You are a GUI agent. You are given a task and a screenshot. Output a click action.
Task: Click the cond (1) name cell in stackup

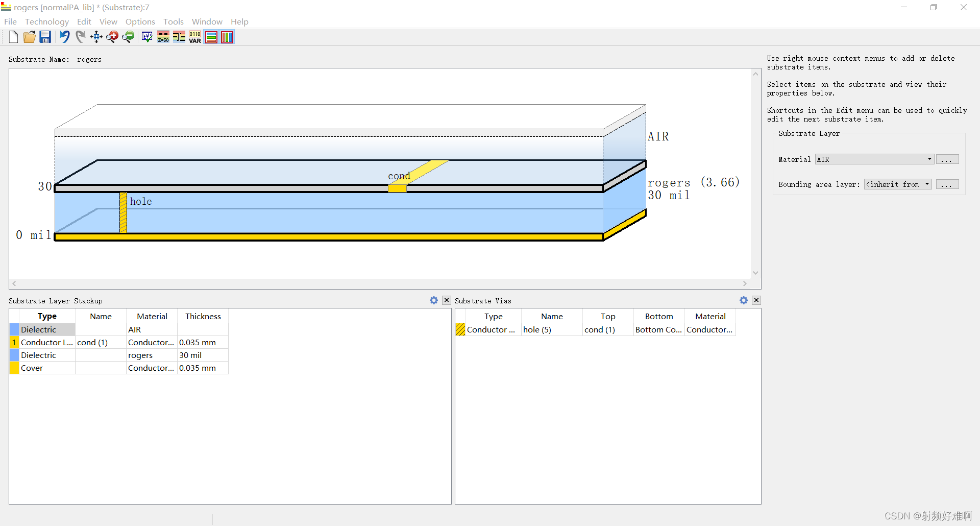(101, 342)
